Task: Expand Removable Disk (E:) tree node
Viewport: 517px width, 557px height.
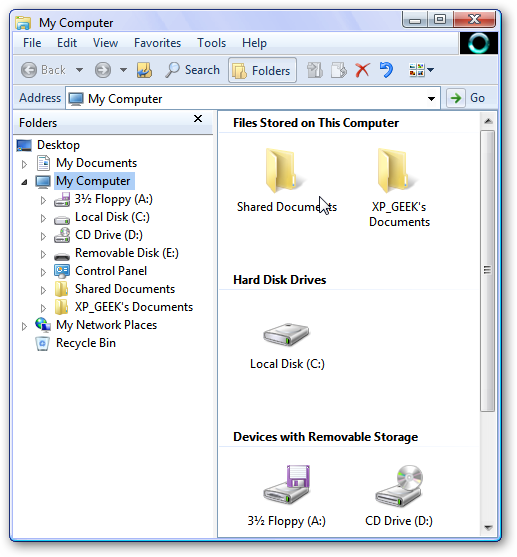Action: coord(43,254)
